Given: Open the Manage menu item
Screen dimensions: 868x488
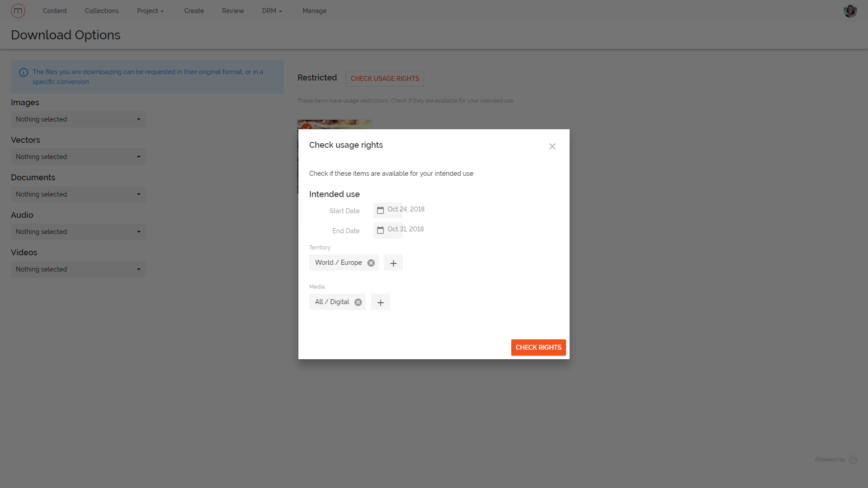Looking at the screenshot, I should (314, 10).
